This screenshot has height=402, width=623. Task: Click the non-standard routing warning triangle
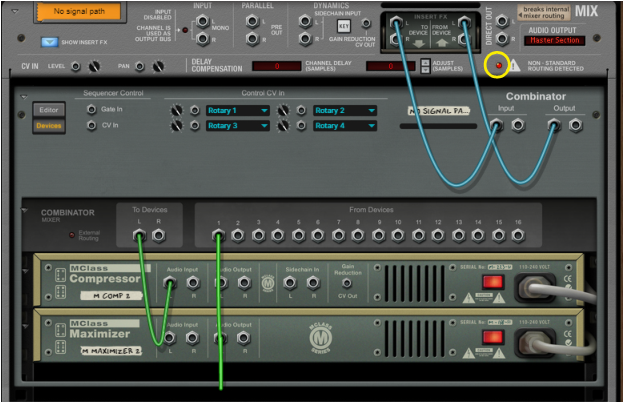click(x=514, y=65)
